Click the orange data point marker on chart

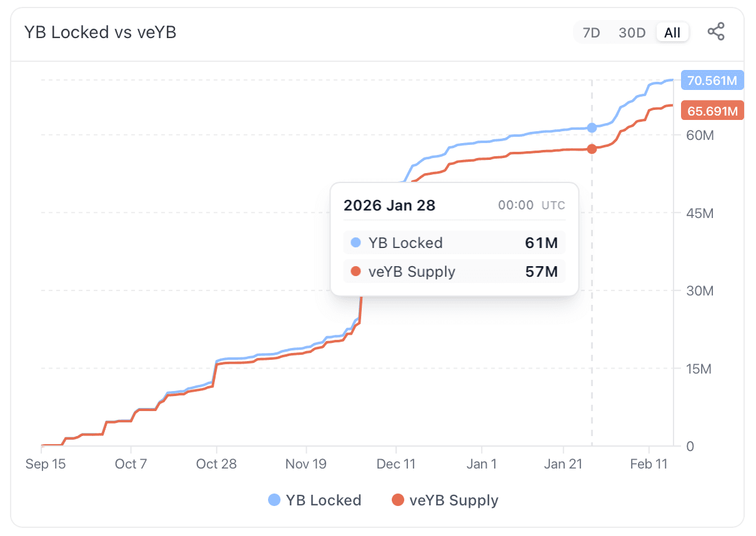(x=591, y=149)
